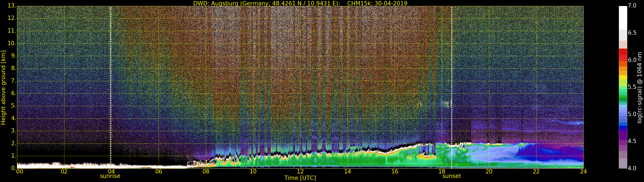644x182 pixels.
Task: Click the 5.5 label on the colorbar
Action: (632, 87)
